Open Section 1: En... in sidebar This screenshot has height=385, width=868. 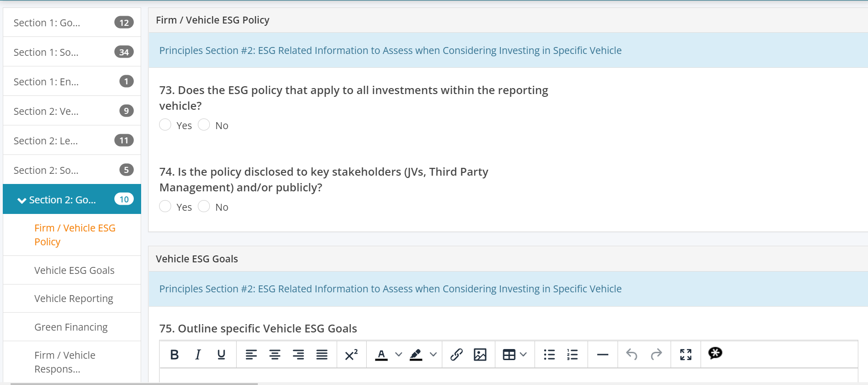point(72,82)
